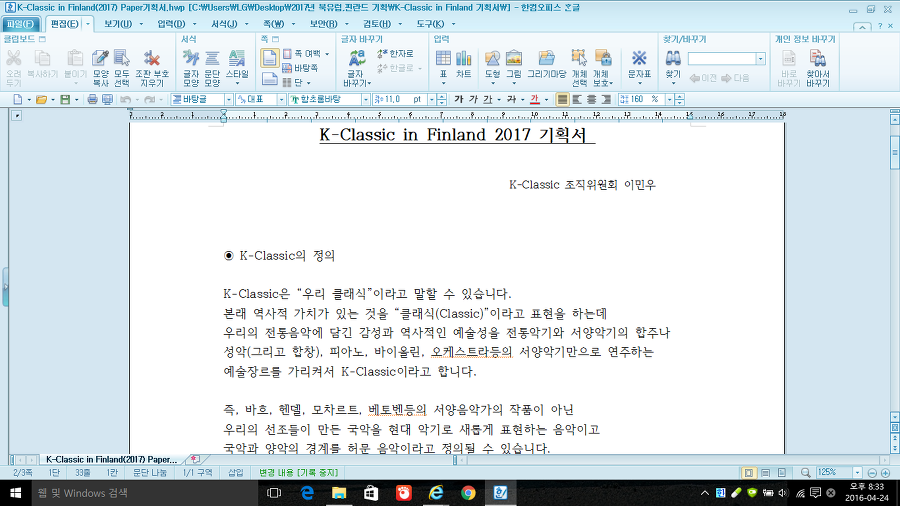This screenshot has height=506, width=900.
Task: Set paragraph alignment to right
Action: [606, 99]
